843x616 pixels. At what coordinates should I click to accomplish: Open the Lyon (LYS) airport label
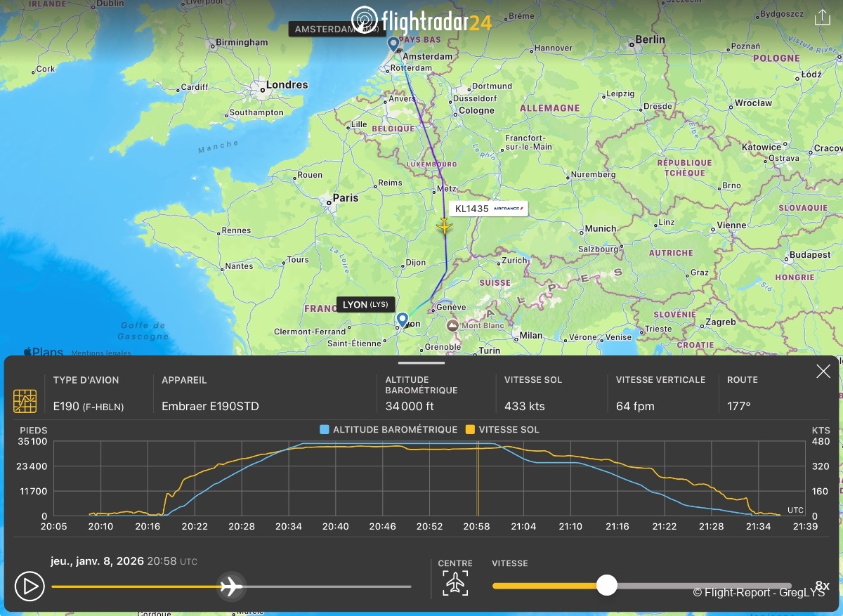coord(365,304)
